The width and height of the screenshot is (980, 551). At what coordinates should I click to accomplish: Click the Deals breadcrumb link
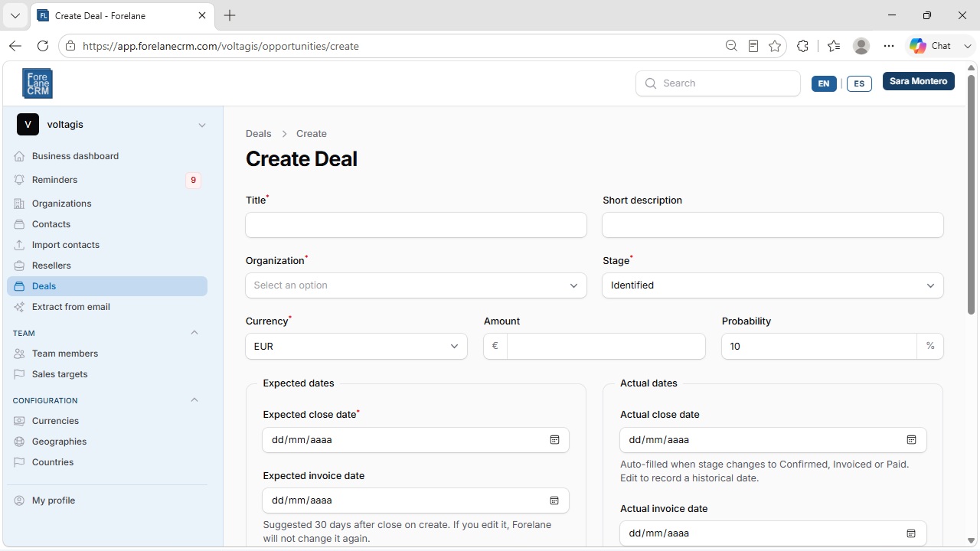tap(259, 133)
